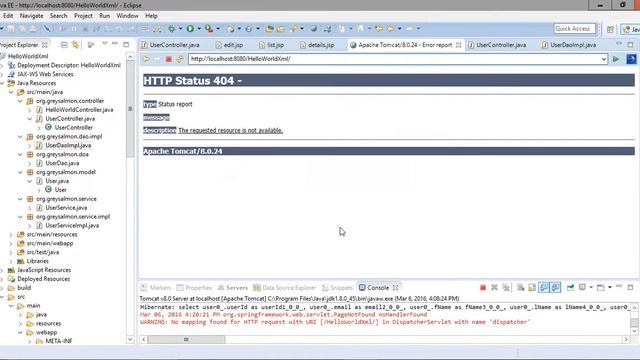Open the Markers view tab

156,288
